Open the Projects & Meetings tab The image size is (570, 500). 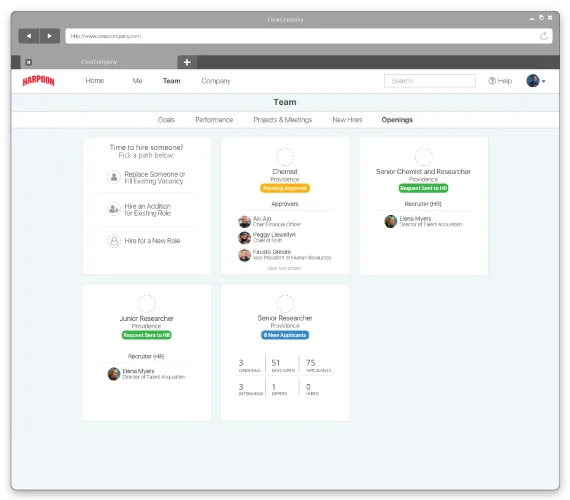coord(282,120)
